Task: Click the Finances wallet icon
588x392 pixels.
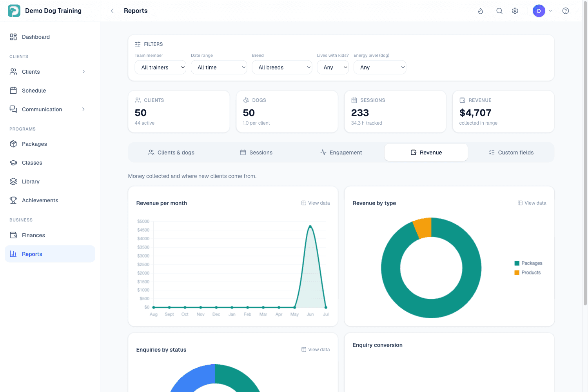Action: [13, 235]
